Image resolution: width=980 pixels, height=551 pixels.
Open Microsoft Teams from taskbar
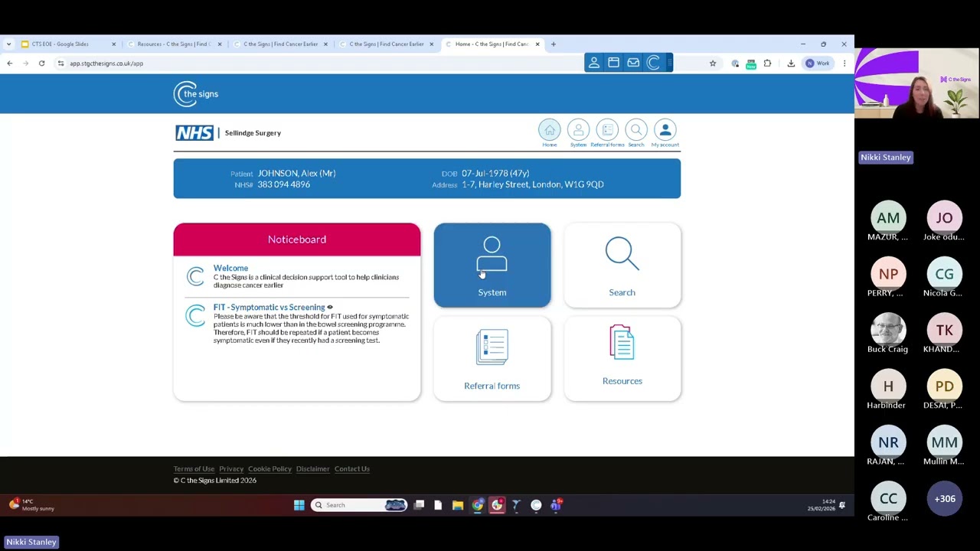556,505
